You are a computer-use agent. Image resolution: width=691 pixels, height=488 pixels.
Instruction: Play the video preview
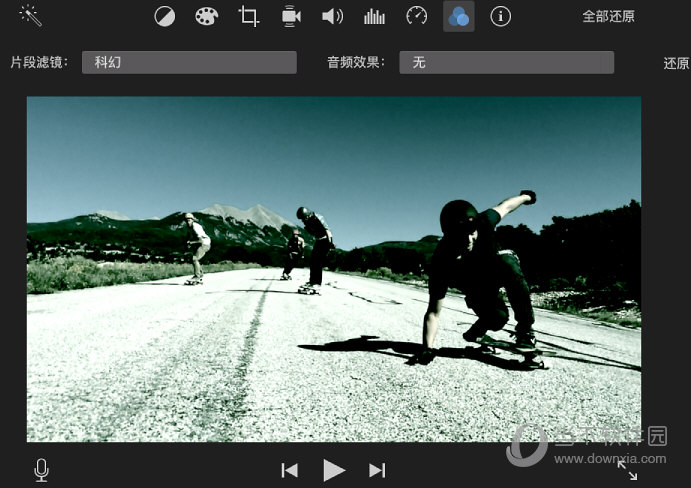click(x=334, y=470)
